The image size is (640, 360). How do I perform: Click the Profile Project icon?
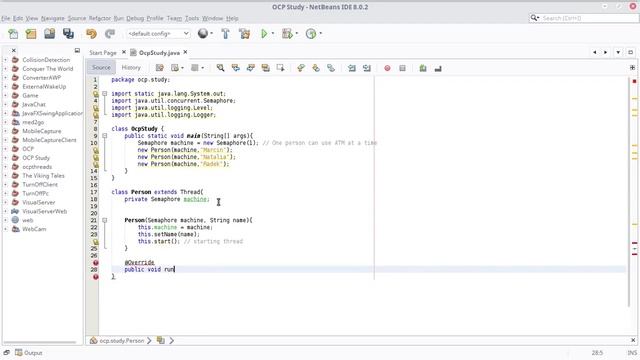tap(311, 34)
